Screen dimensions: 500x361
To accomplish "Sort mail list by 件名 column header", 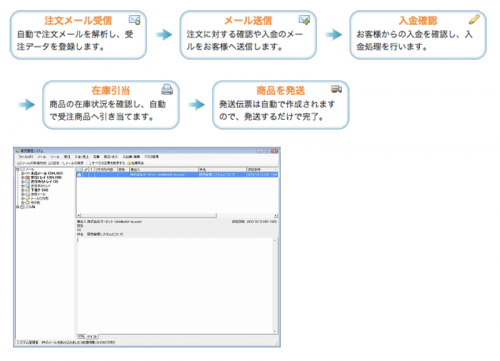I will click(222, 169).
